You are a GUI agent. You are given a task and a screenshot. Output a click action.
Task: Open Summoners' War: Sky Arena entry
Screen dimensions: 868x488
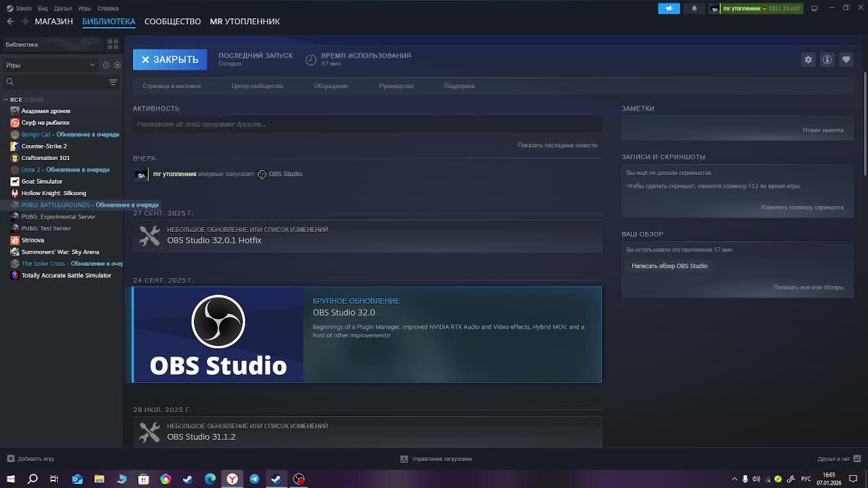tap(60, 252)
